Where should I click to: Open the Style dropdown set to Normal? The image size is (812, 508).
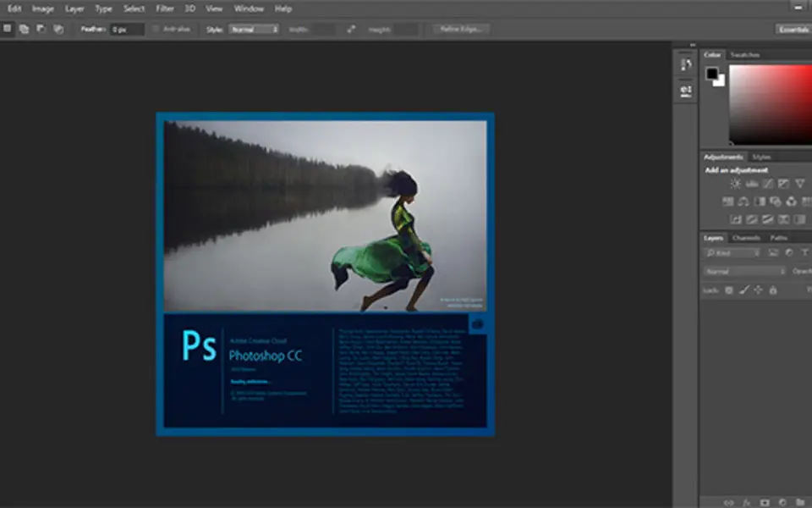(254, 30)
